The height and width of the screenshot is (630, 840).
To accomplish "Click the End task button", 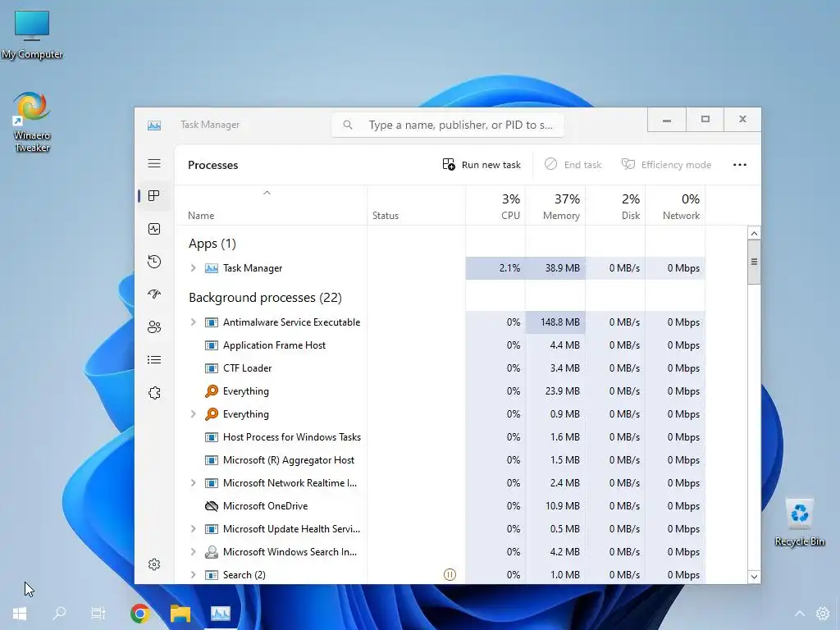I will (x=573, y=165).
